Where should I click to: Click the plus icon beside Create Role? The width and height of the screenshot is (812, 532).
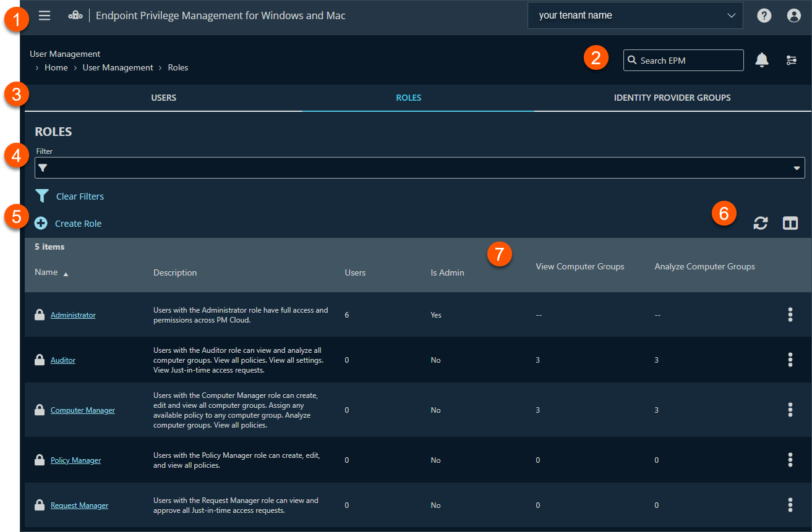tap(41, 224)
